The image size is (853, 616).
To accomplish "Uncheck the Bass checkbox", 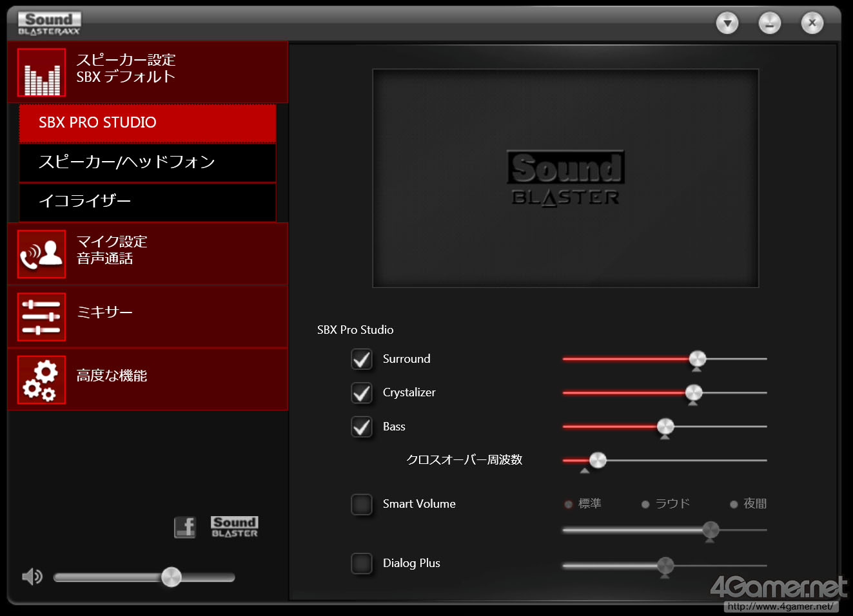I will (362, 427).
